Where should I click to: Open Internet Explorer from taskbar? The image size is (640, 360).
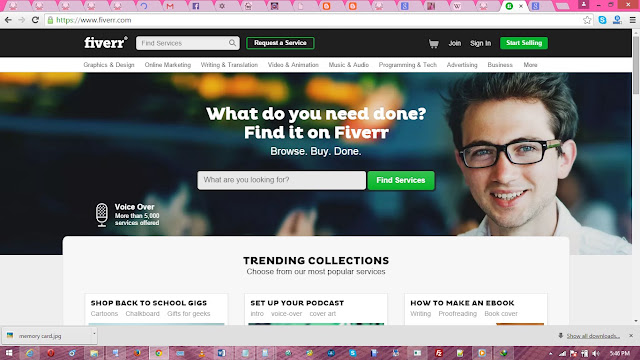point(29,353)
